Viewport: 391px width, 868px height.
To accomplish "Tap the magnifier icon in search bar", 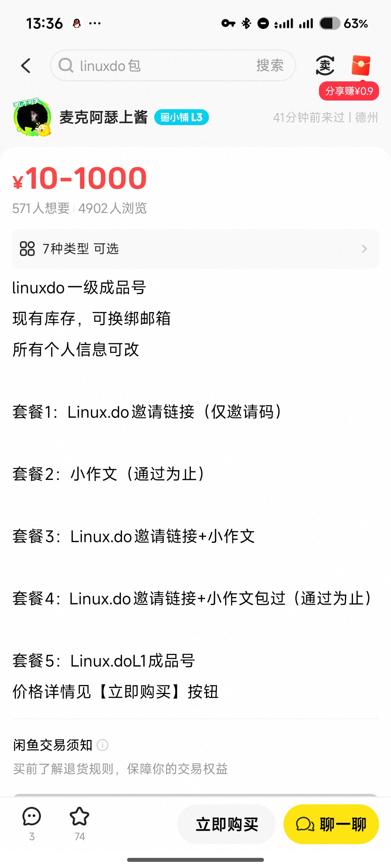I will [66, 65].
